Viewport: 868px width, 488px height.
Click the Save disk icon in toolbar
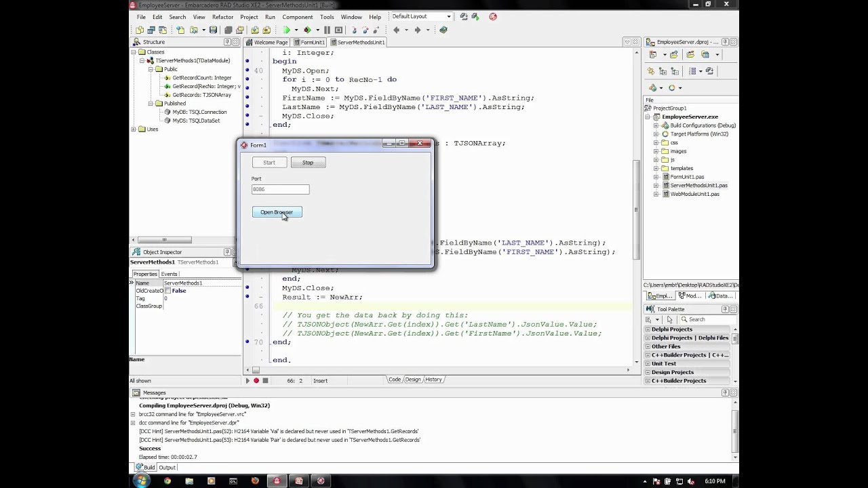tap(213, 30)
